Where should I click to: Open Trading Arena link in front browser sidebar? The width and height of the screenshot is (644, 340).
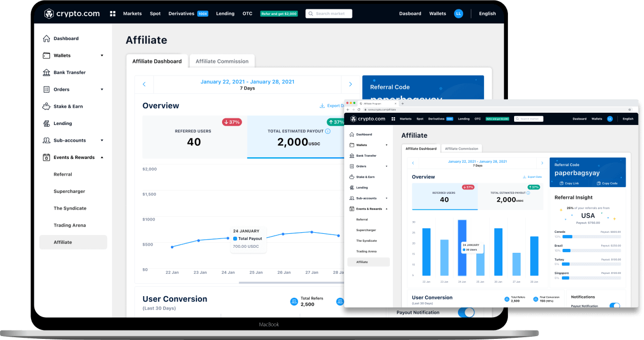tap(366, 251)
